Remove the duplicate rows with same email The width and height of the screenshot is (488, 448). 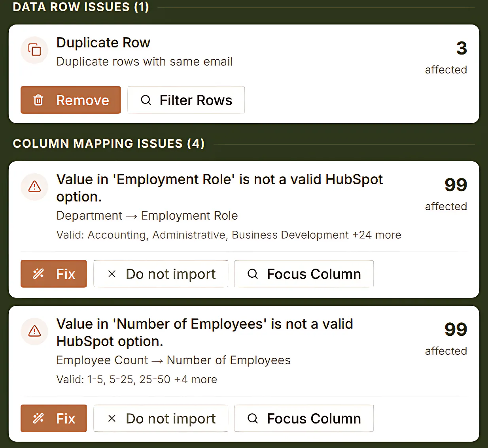pos(71,100)
